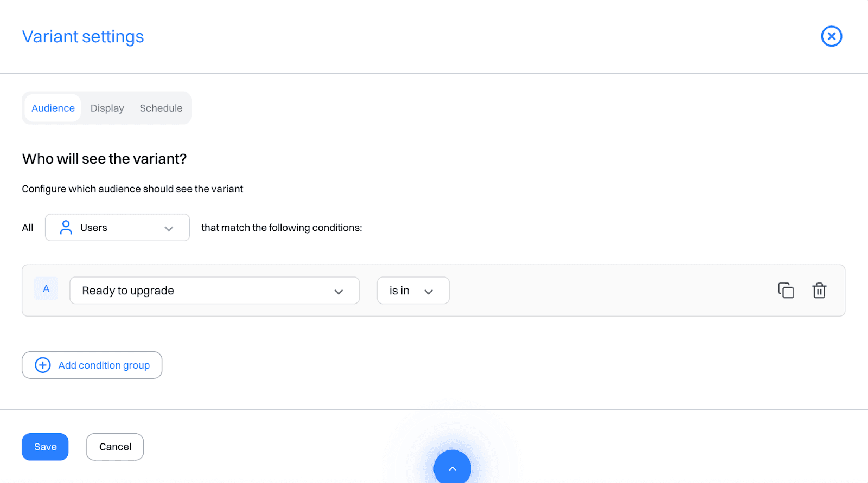Open the 'is in' operator dropdown
Screen dimensions: 868x483
tap(412, 291)
